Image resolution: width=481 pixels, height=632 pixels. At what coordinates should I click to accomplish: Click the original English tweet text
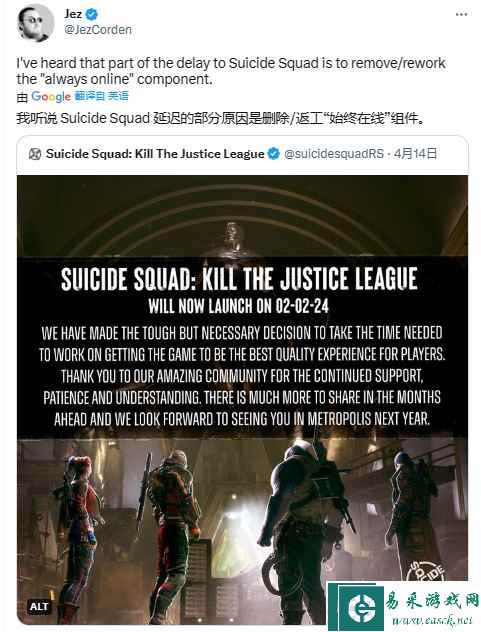tap(231, 71)
